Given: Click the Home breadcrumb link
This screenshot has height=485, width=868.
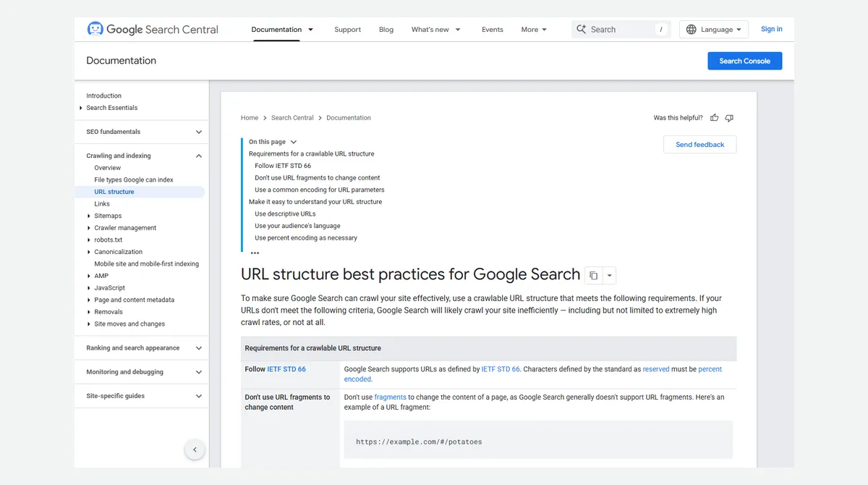Looking at the screenshot, I should click(250, 118).
